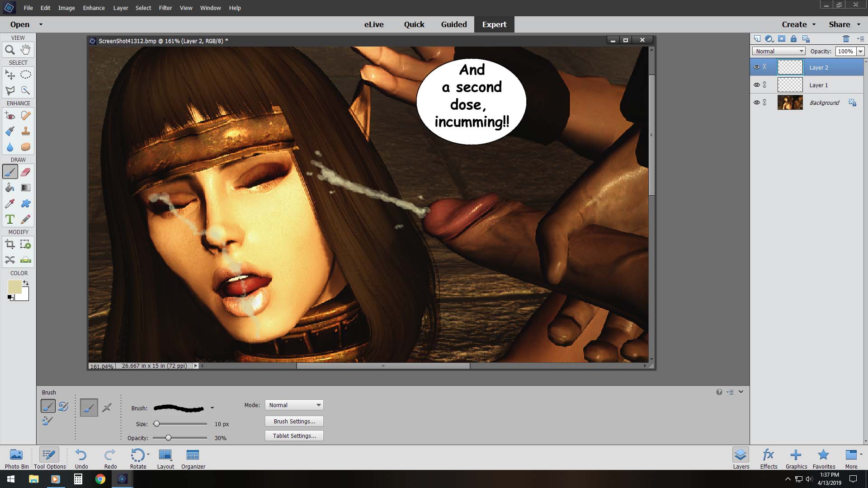Select the Eraser tool
The height and width of the screenshot is (488, 868).
coord(26,172)
